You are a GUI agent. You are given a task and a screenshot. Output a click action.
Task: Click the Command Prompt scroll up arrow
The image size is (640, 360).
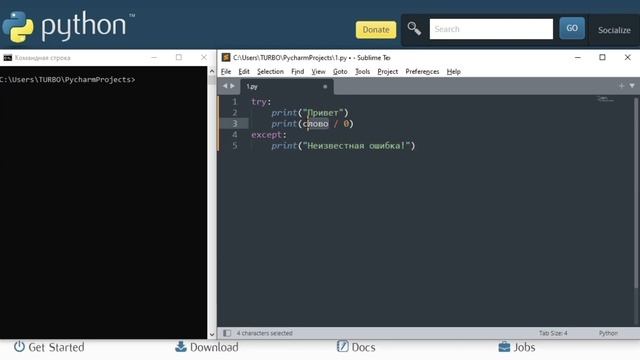point(212,71)
